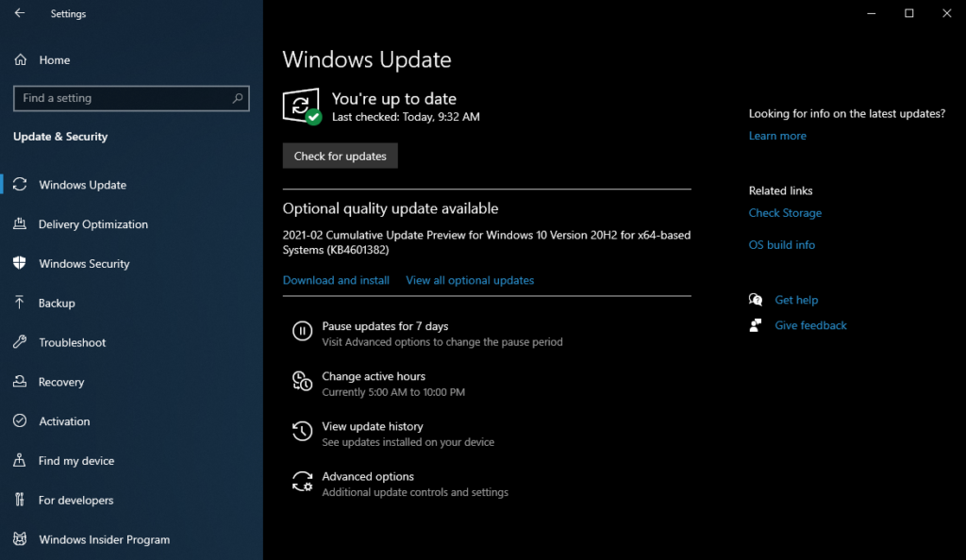Click the Troubleshoot wrench icon

tap(20, 342)
